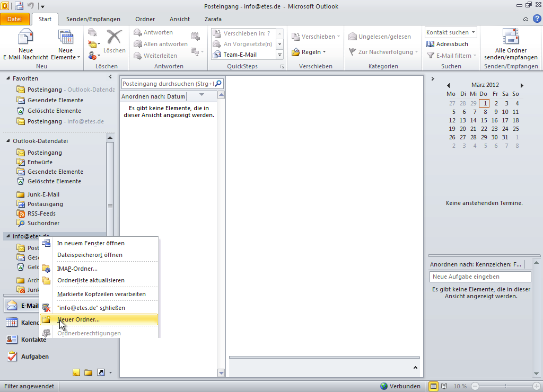Screen dimensions: 543x392
Task: Click the Antworten reply button
Action: tap(153, 32)
